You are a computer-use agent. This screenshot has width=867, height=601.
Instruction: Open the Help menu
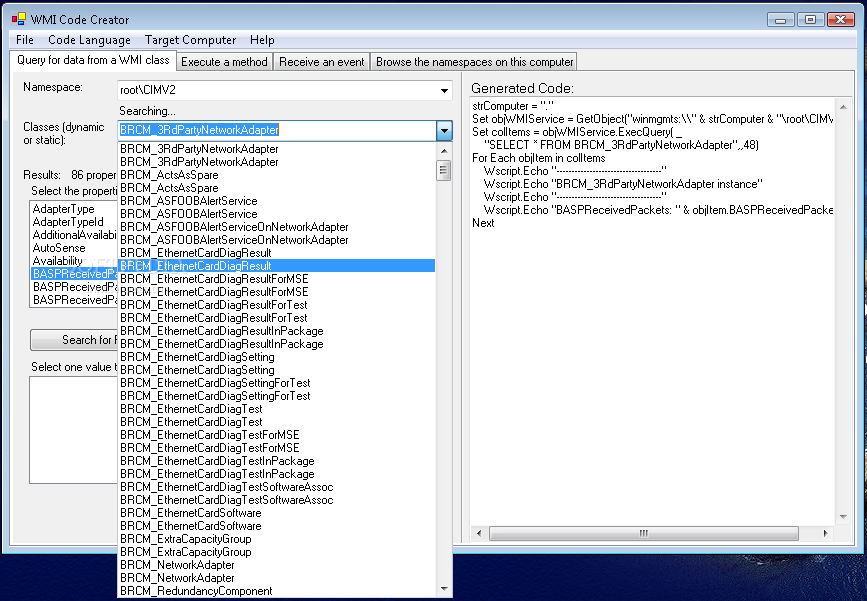262,40
